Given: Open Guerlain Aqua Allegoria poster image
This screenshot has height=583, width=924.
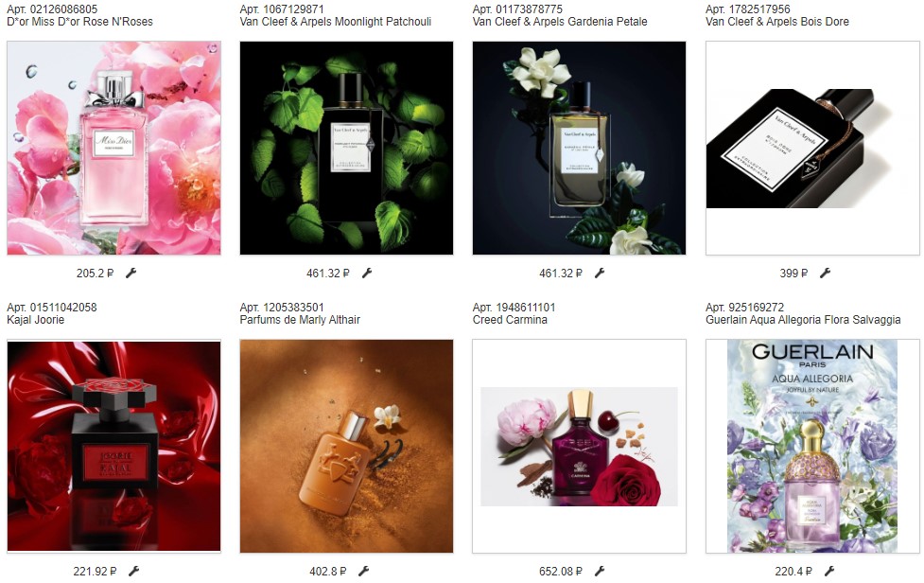Looking at the screenshot, I should [x=812, y=446].
